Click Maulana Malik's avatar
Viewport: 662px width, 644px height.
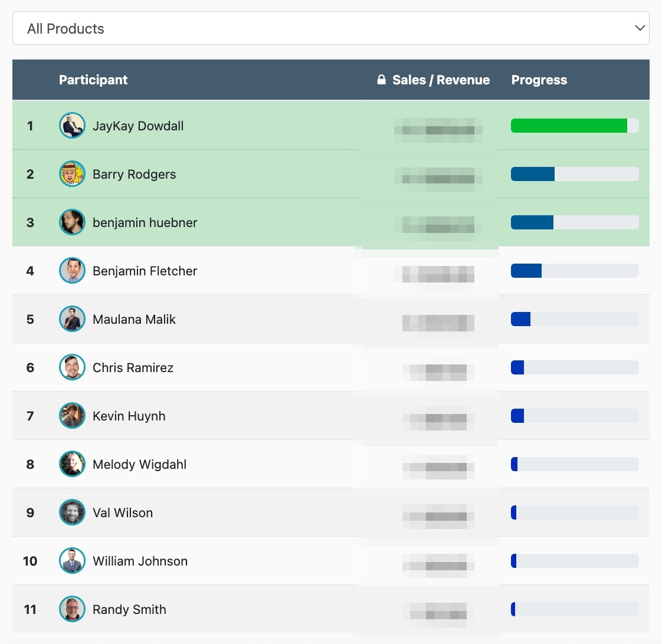tap(72, 318)
